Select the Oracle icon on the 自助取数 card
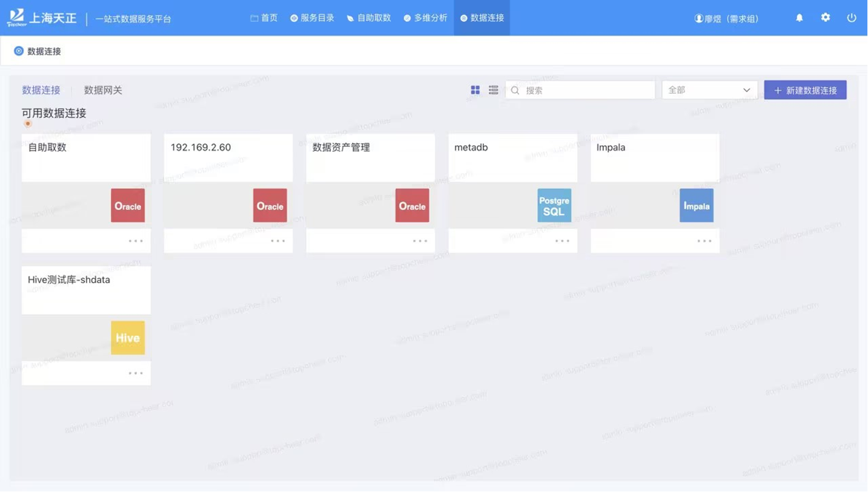Image resolution: width=868 pixels, height=492 pixels. click(x=127, y=205)
